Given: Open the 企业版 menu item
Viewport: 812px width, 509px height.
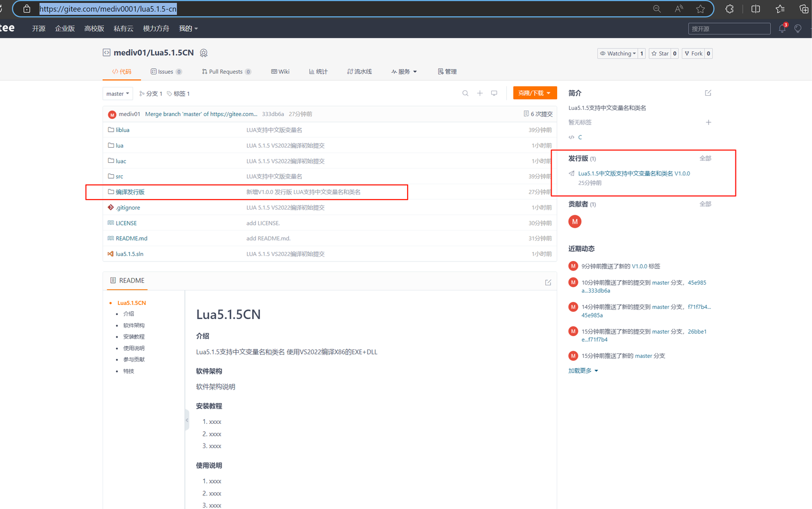Looking at the screenshot, I should 64,28.
